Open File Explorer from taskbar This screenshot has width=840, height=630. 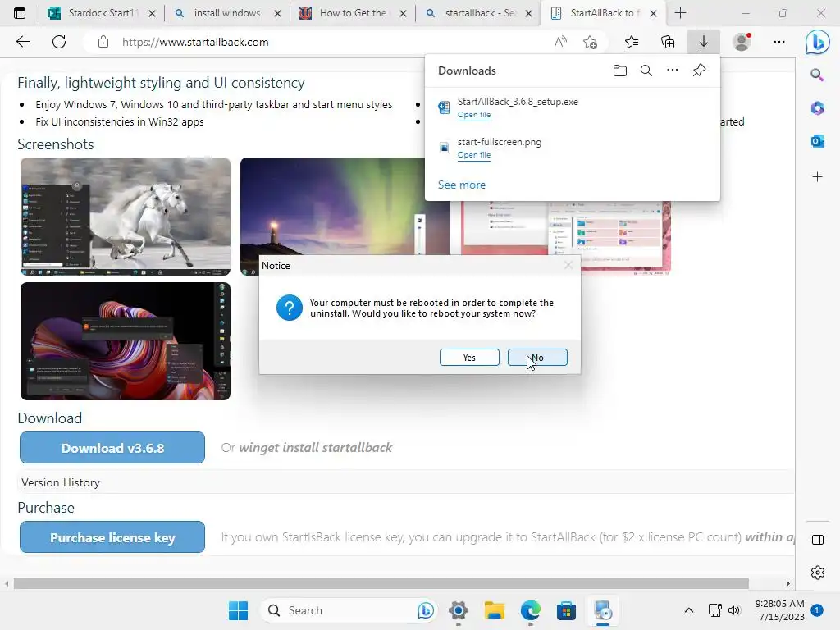point(495,610)
